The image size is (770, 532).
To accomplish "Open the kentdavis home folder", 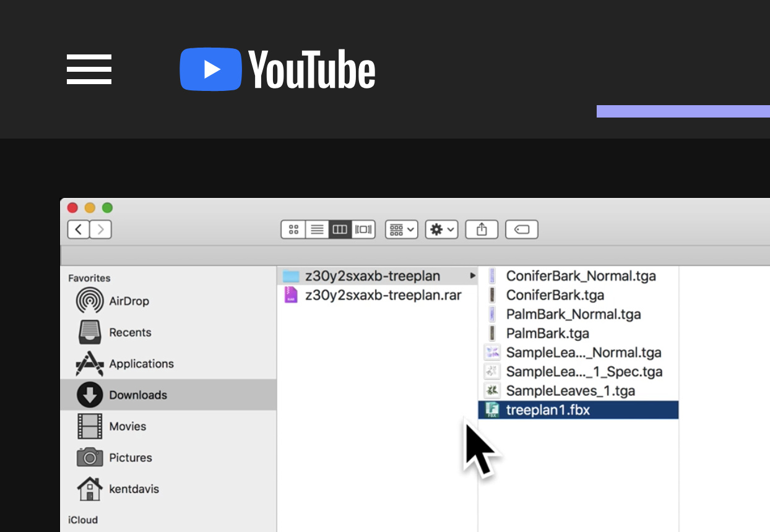I will coord(168,489).
